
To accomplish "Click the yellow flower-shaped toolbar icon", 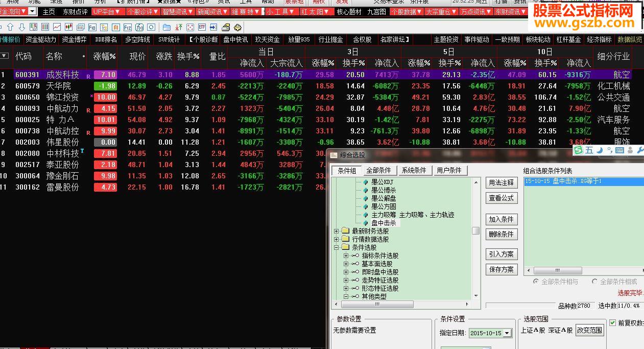I will click(237, 27).
